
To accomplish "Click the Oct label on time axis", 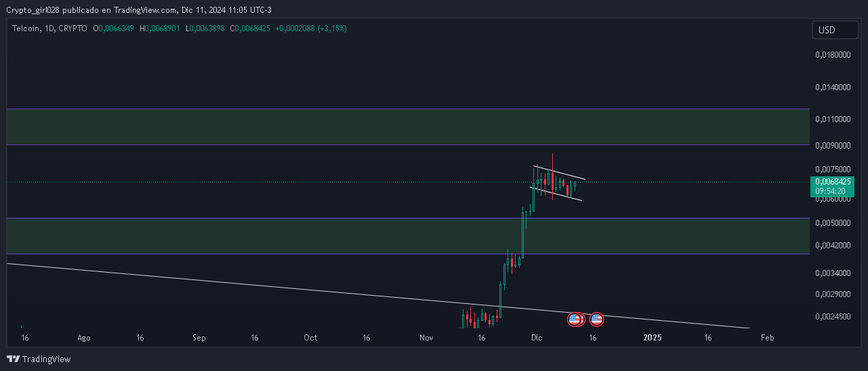I will coord(310,337).
